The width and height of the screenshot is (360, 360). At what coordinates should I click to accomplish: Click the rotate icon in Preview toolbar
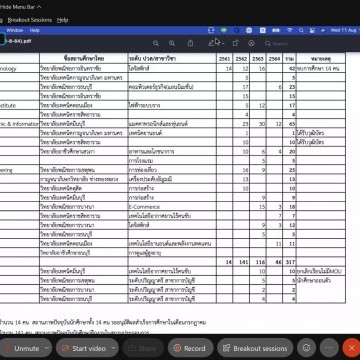[235, 43]
